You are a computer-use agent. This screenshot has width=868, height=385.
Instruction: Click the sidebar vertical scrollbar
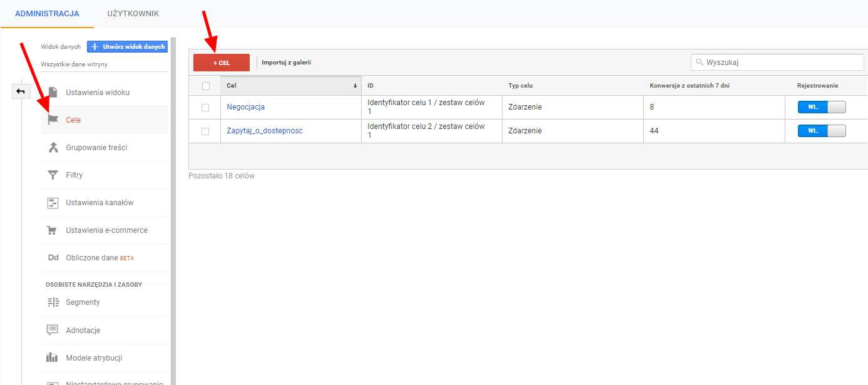(173, 212)
